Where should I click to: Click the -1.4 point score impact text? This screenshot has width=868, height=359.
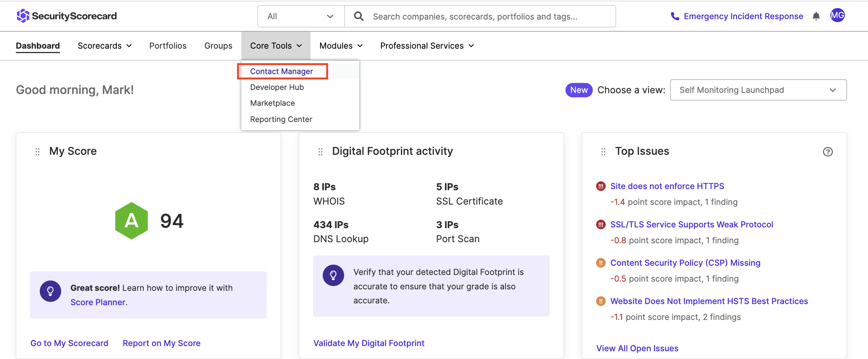pos(674,202)
